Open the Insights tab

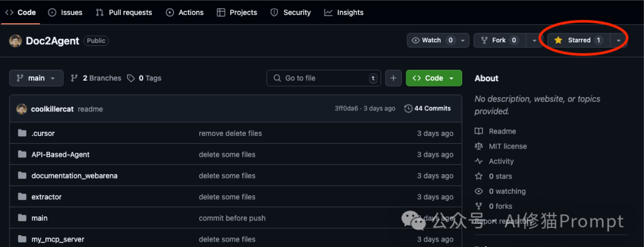(344, 13)
